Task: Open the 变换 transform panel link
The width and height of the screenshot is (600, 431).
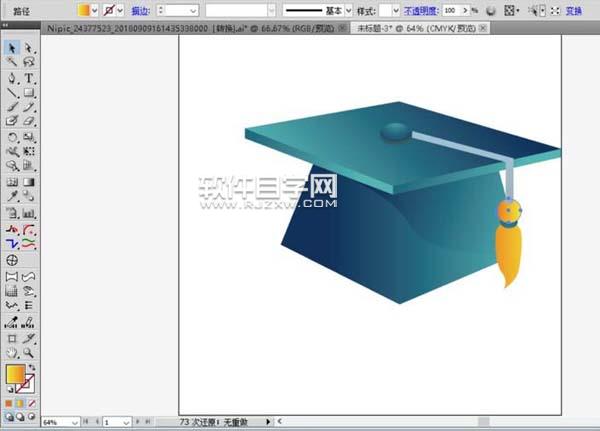Action: 574,11
